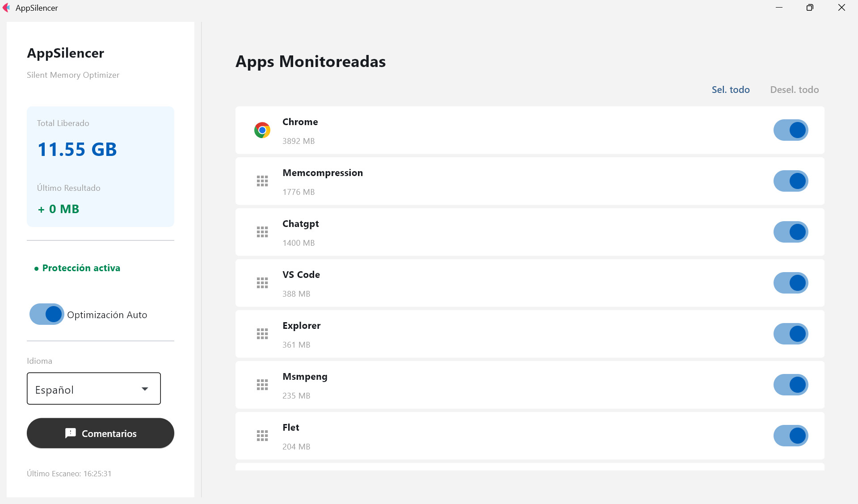Click the AppSilencer logo in the title bar
The height and width of the screenshot is (504, 858).
[x=6, y=8]
